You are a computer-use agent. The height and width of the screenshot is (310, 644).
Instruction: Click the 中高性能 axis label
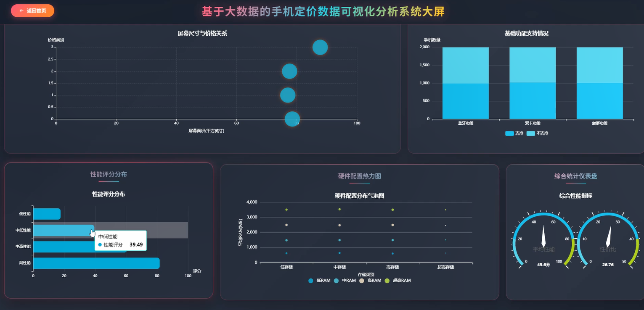(x=23, y=247)
